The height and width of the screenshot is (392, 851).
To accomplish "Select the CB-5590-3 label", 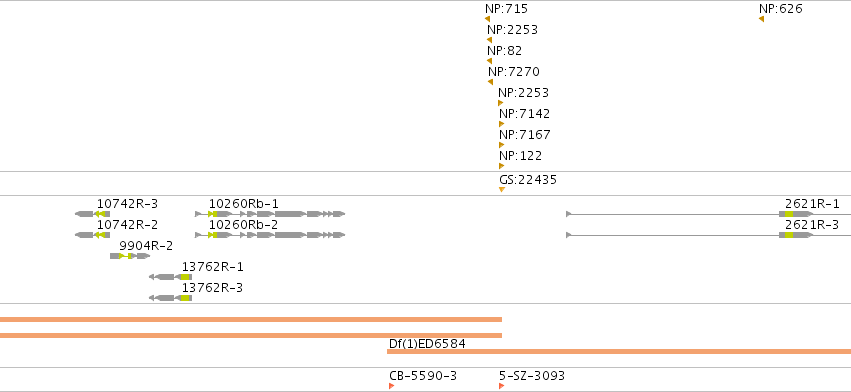I will [x=423, y=376].
